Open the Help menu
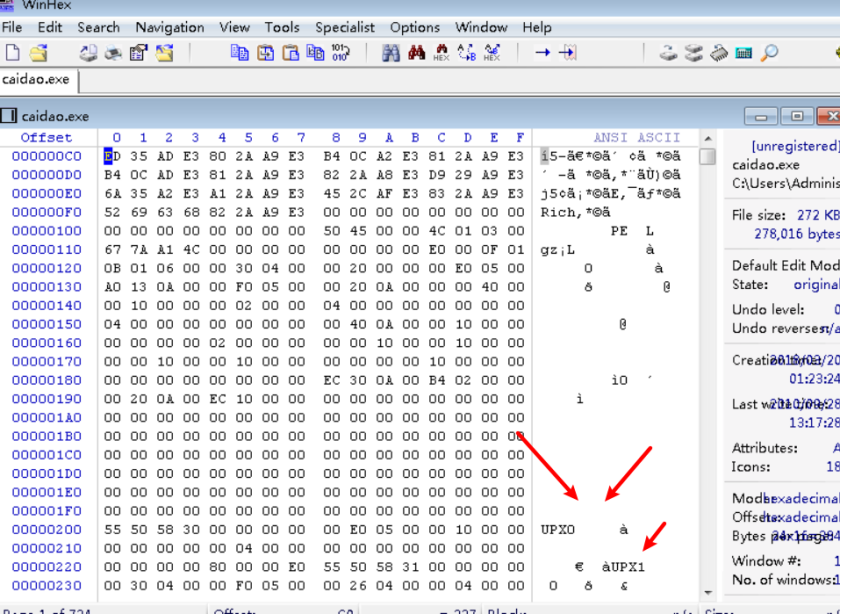The image size is (841, 614). click(536, 27)
